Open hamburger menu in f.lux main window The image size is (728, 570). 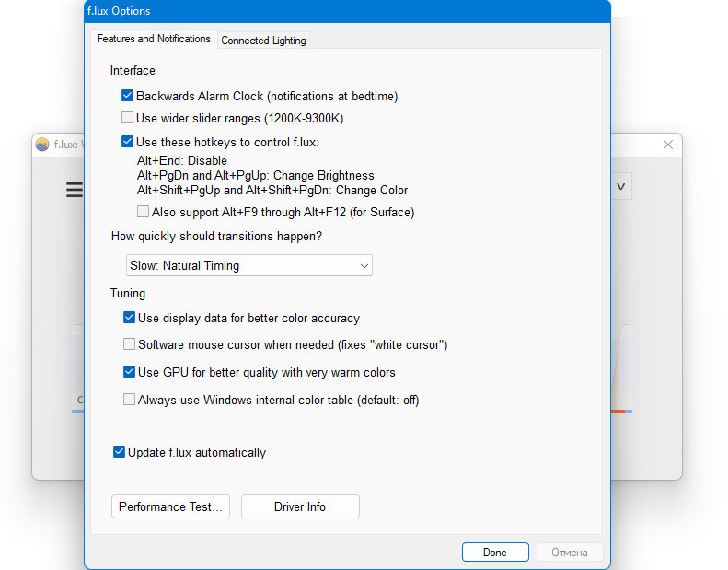75,190
